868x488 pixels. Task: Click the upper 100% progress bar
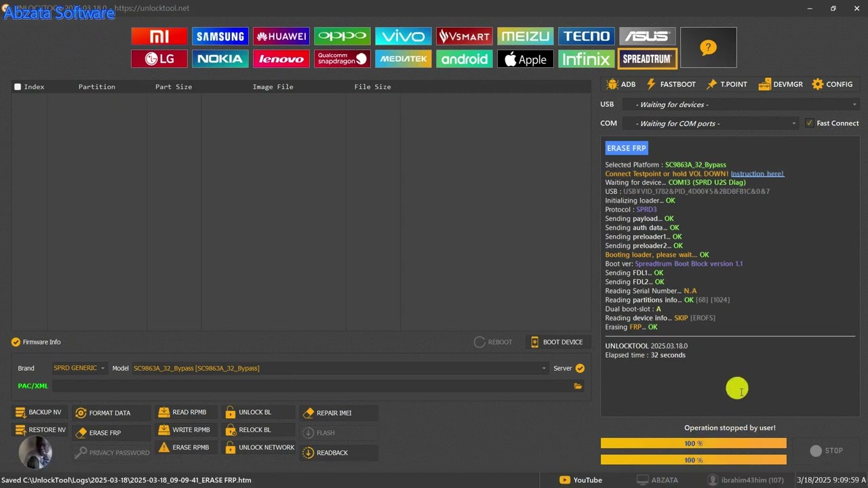[x=694, y=443]
